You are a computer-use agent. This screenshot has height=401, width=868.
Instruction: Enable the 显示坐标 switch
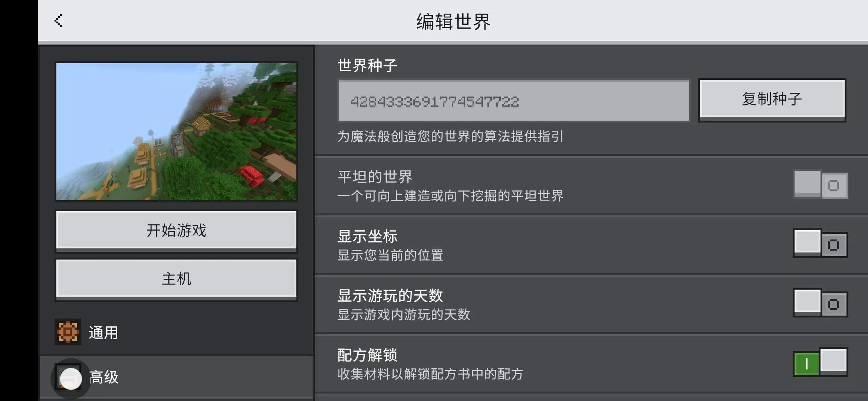pos(820,244)
